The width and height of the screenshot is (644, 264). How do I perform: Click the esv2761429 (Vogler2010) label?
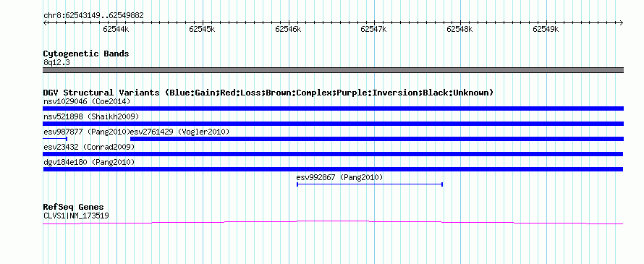coord(180,132)
